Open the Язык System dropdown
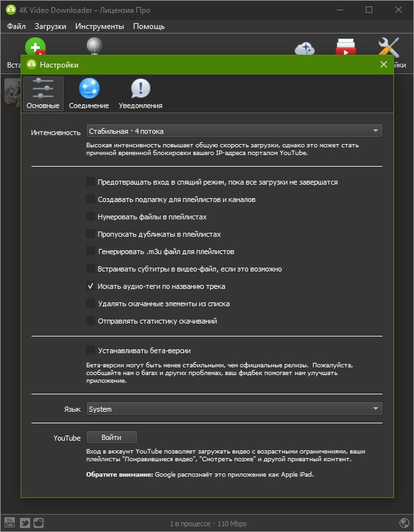Image resolution: width=414 pixels, height=532 pixels. 234,409
